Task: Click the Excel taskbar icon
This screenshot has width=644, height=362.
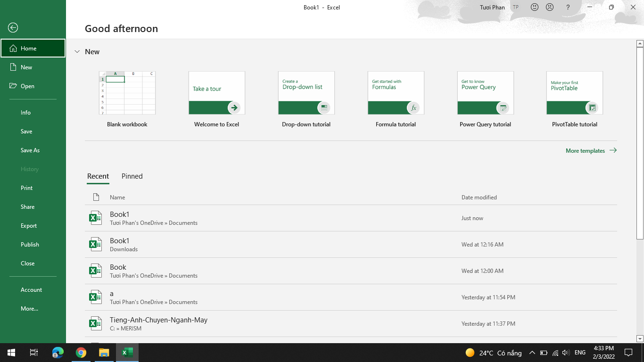Action: [127, 353]
